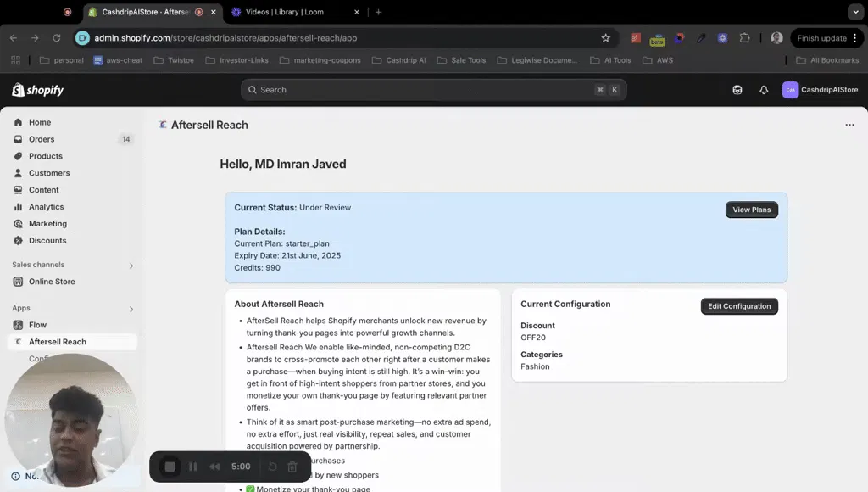Open the browser extensions puzzle icon

point(744,38)
